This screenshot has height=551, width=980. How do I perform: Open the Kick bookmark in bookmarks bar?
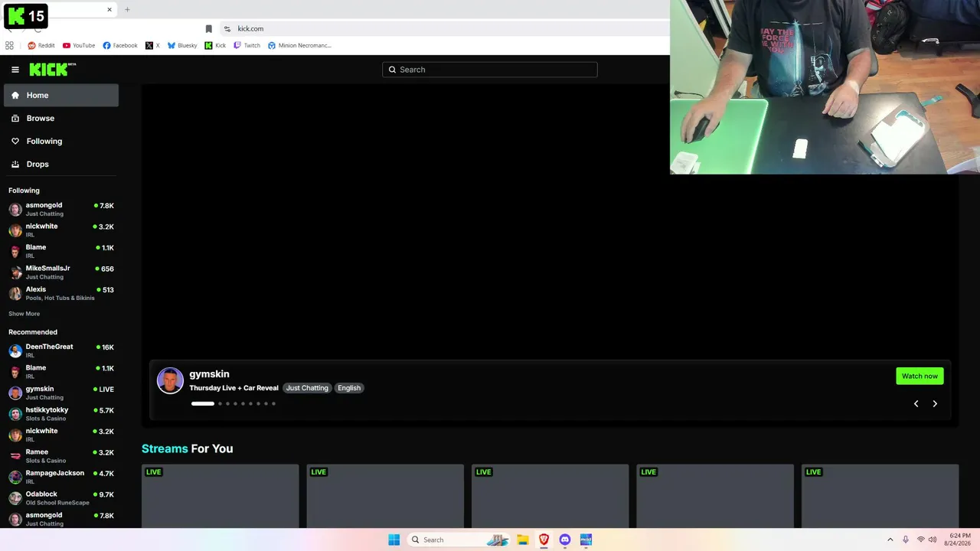click(x=215, y=45)
